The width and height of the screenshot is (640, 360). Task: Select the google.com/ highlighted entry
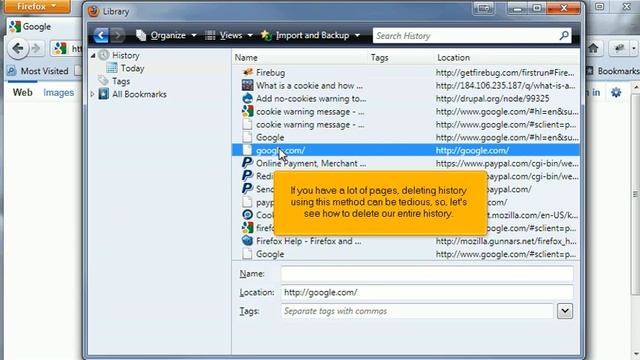point(406,150)
